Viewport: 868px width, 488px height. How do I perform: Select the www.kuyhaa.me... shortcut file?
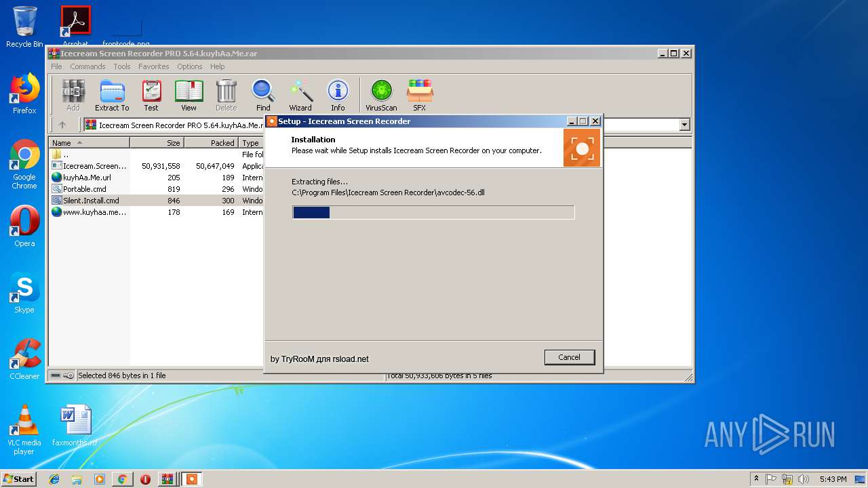coord(156,212)
